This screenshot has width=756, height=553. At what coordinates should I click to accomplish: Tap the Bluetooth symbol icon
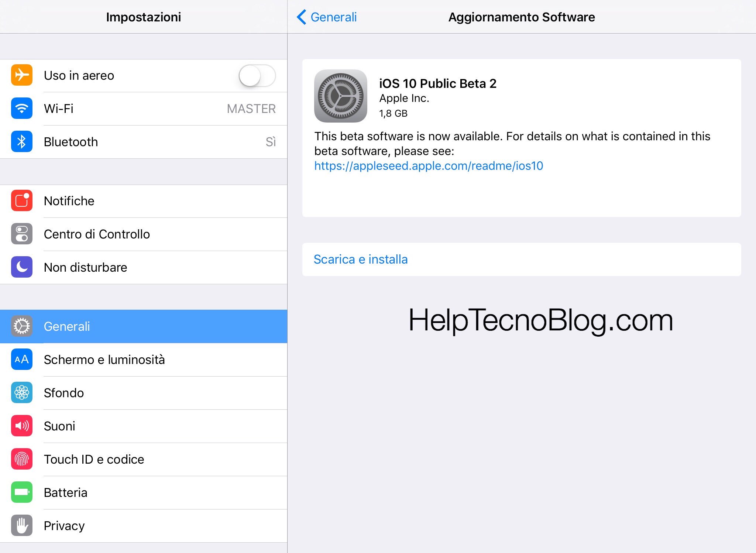pos(22,141)
